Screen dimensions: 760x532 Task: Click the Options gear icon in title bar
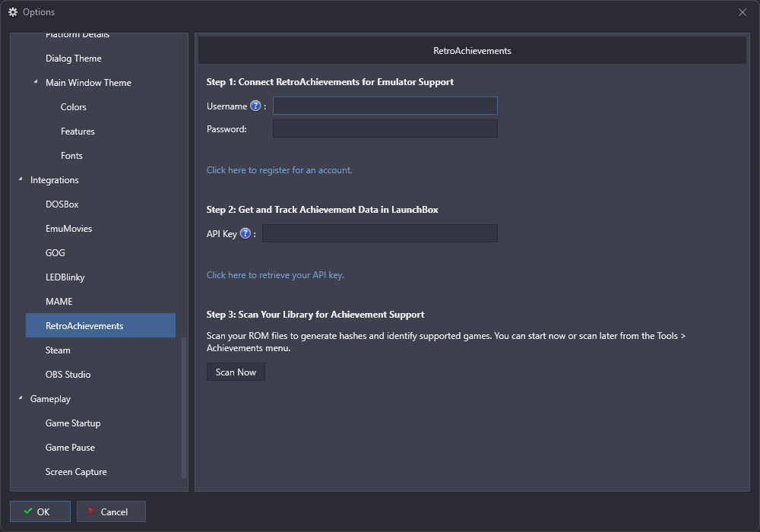pyautogui.click(x=13, y=12)
